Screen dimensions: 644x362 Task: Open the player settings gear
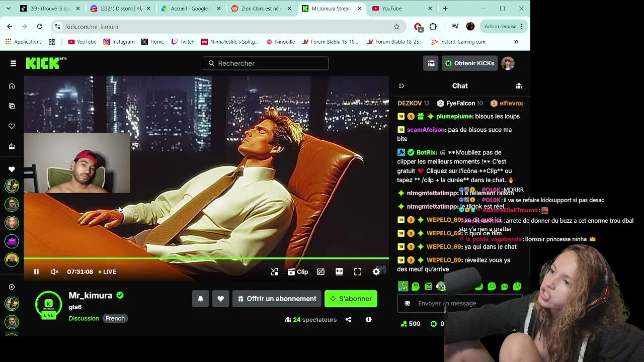[376, 271]
